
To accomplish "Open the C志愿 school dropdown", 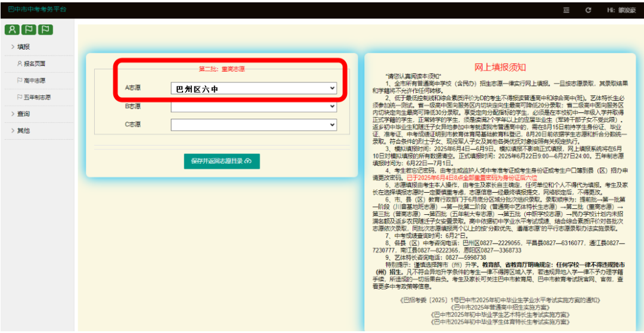I will (253, 125).
